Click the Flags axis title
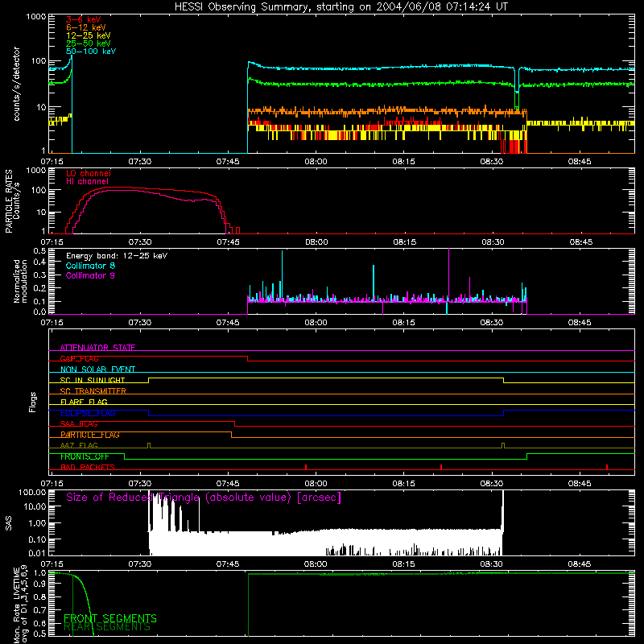 tap(33, 402)
